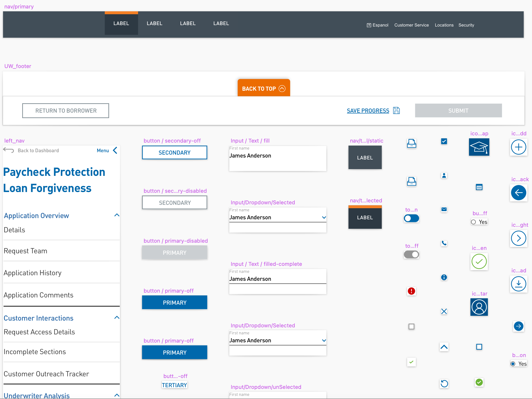This screenshot has width=532, height=399.
Task: Collapse the Underwriter Analysis section
Action: (117, 395)
